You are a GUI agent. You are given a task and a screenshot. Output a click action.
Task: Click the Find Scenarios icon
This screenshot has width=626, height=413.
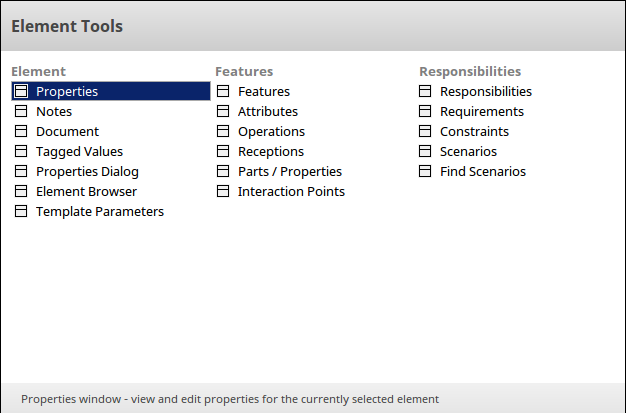coord(426,171)
